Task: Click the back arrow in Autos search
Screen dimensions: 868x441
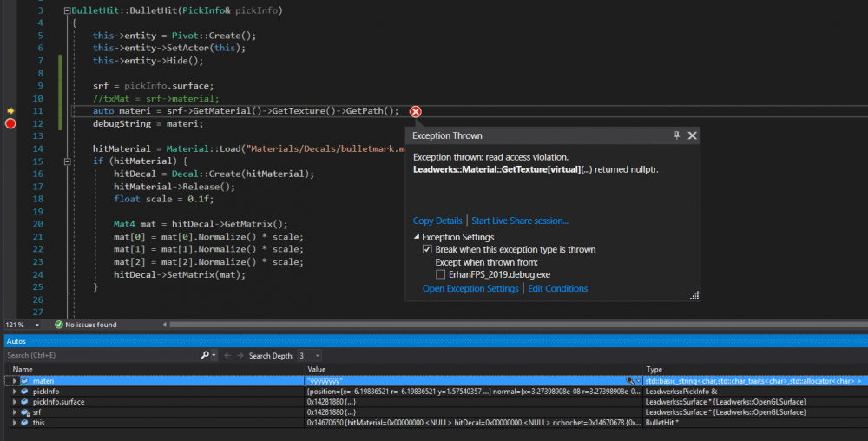Action: click(x=227, y=355)
